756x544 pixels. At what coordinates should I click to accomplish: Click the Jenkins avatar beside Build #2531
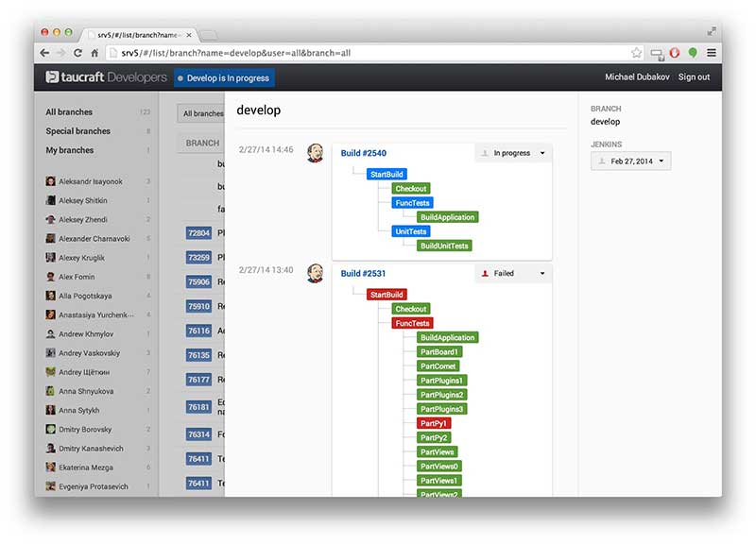point(316,273)
